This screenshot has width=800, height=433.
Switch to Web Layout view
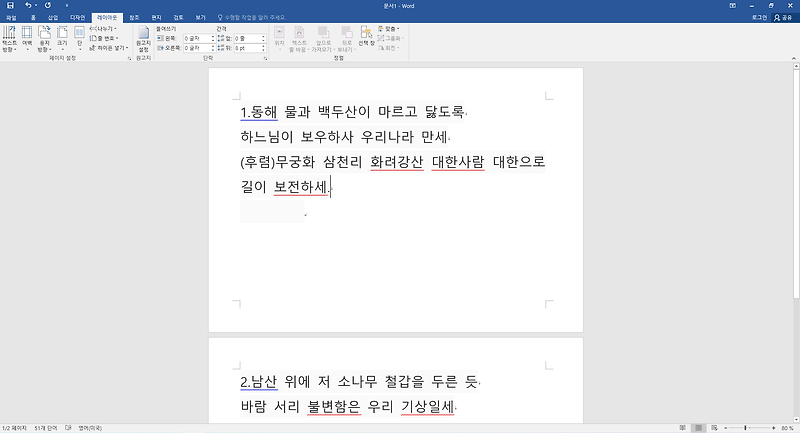[714, 428]
